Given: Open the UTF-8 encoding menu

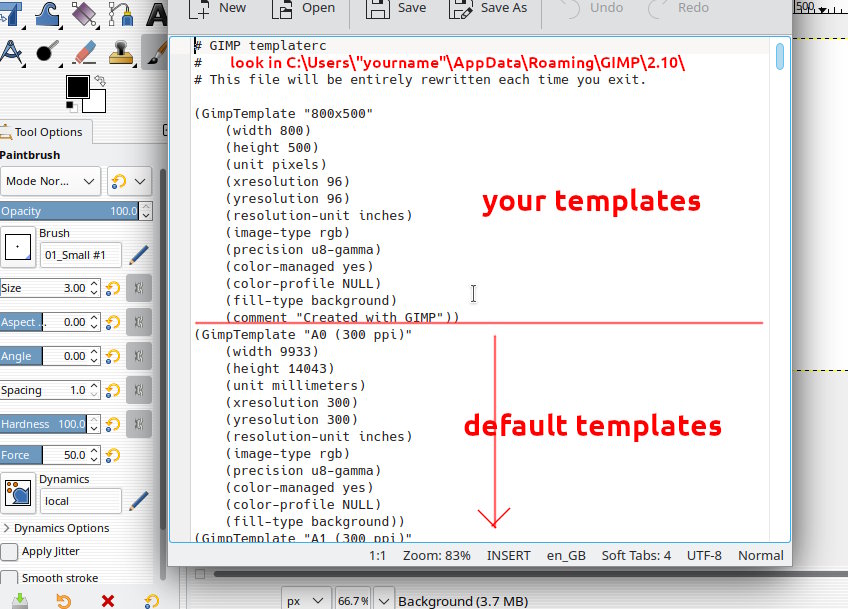Looking at the screenshot, I should 704,555.
